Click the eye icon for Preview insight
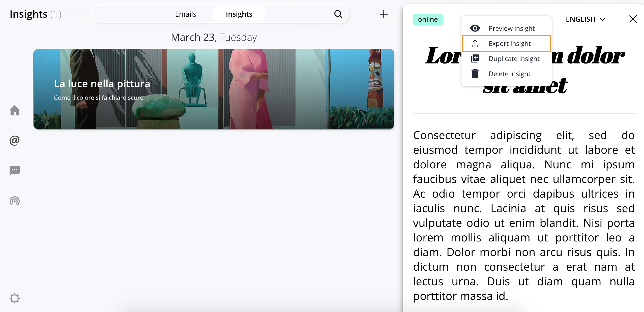The height and width of the screenshot is (312, 644). (475, 28)
